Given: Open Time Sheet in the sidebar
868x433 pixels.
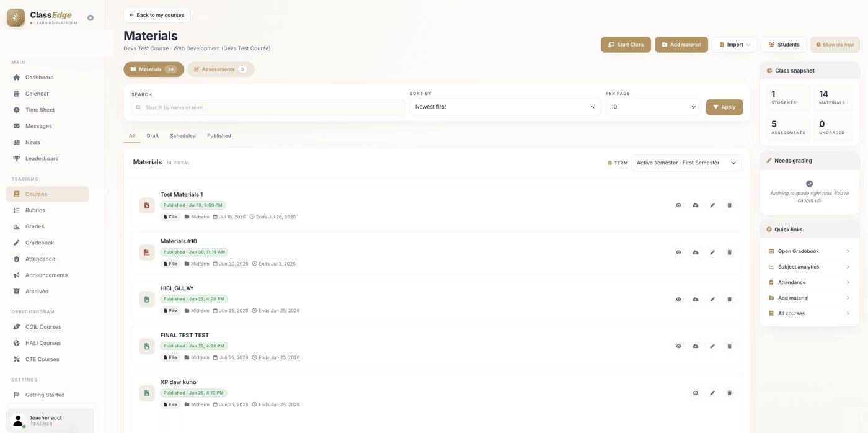Looking at the screenshot, I should [x=48, y=110].
